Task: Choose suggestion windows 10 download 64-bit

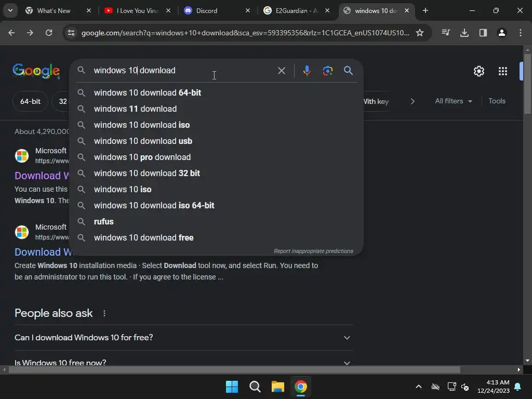Action: [x=217, y=92]
